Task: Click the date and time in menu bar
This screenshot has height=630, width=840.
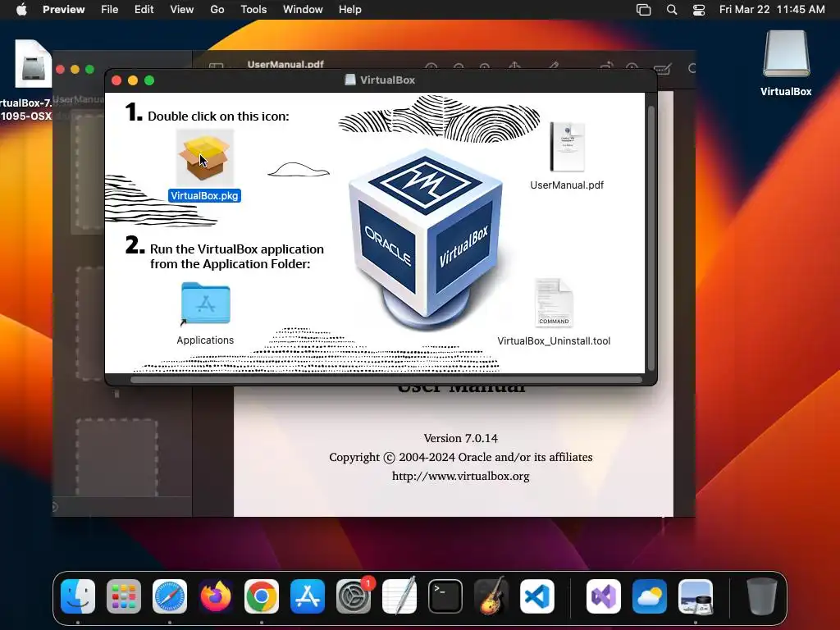Action: coord(772,10)
